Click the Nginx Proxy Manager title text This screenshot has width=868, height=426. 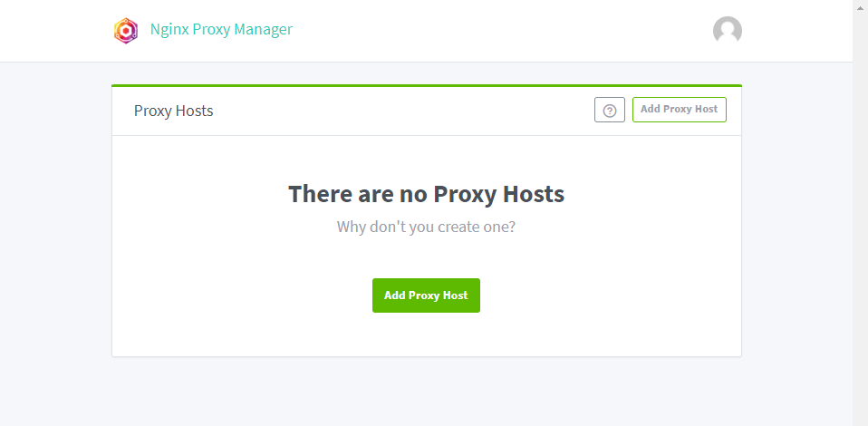pos(221,29)
